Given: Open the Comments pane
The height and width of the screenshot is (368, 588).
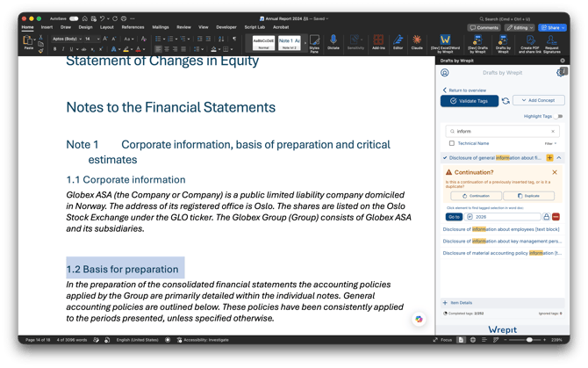Looking at the screenshot, I should pyautogui.click(x=484, y=28).
